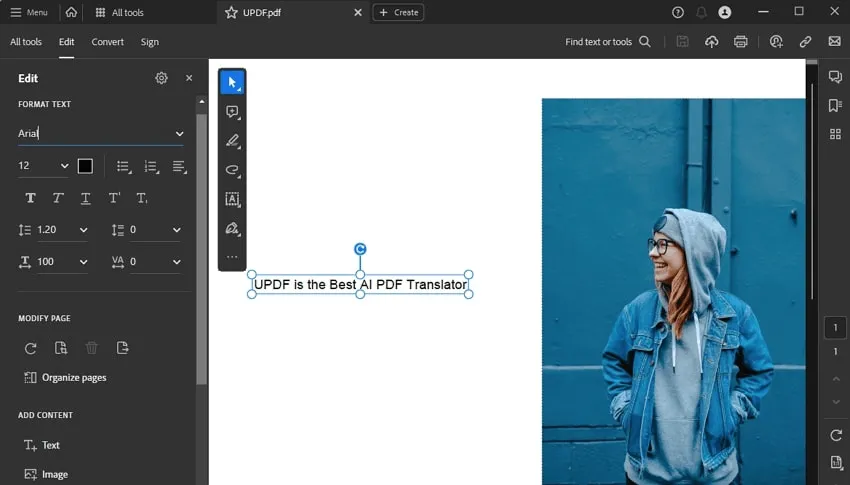Screen dimensions: 850x485
Task: Click the share with others icon
Action: (776, 42)
